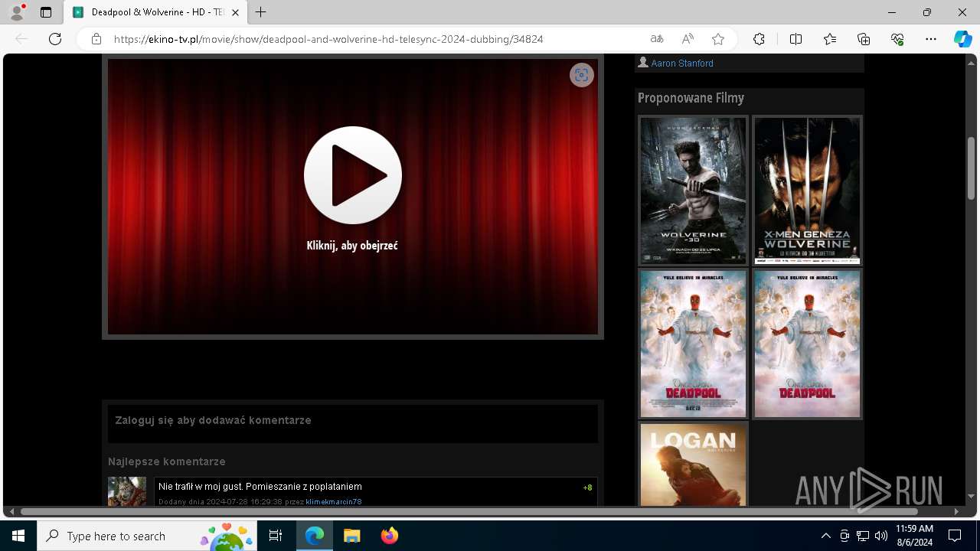
Task: Open Edge profile icon
Action: click(x=17, y=12)
